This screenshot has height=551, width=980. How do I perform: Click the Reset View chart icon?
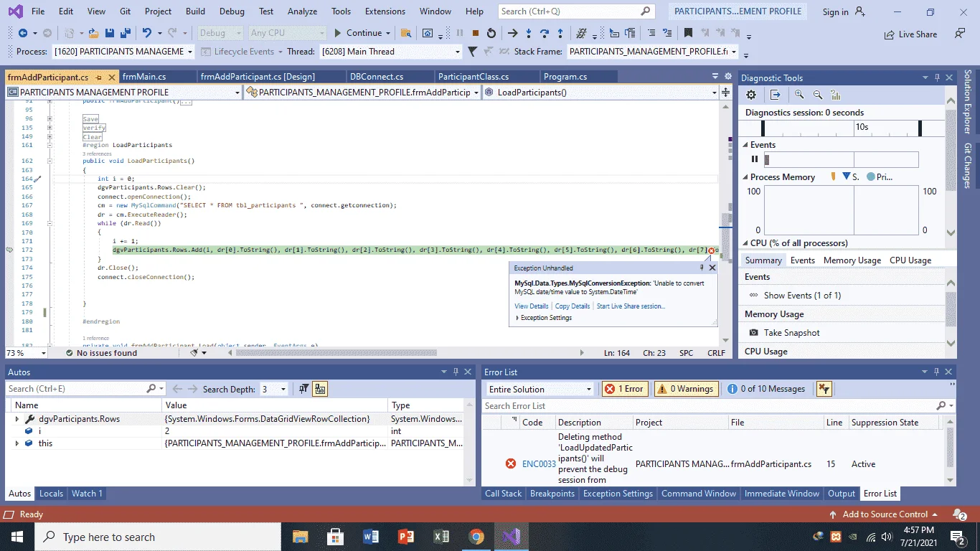tap(835, 95)
